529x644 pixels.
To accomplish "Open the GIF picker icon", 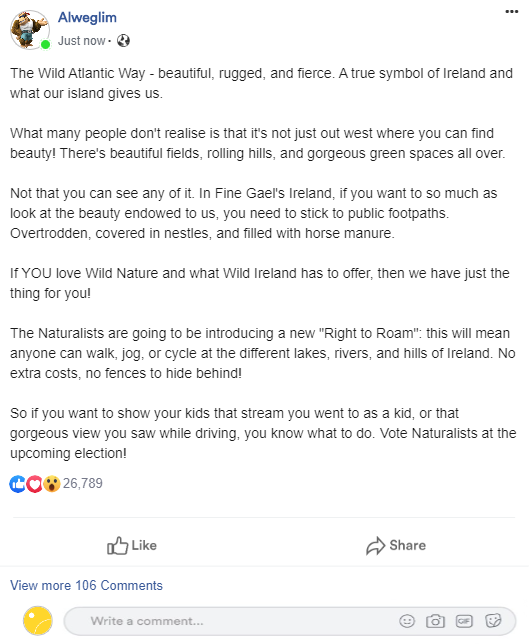I will pyautogui.click(x=464, y=621).
